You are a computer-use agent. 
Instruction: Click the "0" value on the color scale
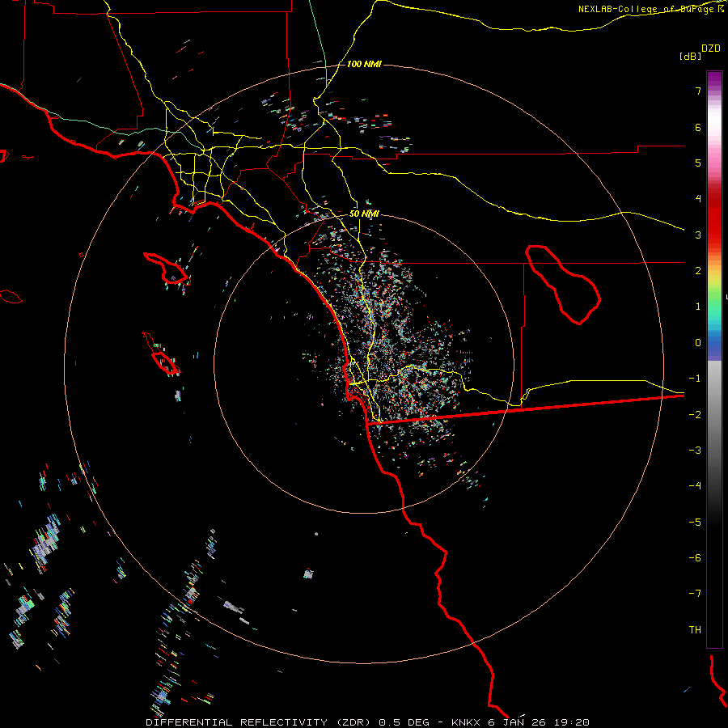click(x=698, y=343)
